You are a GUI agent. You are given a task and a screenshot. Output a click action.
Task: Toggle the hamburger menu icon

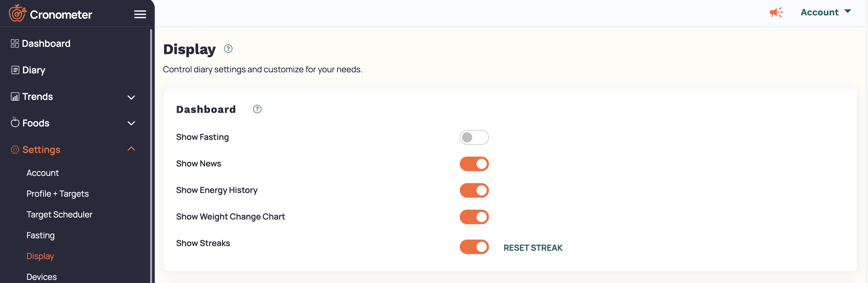[140, 14]
